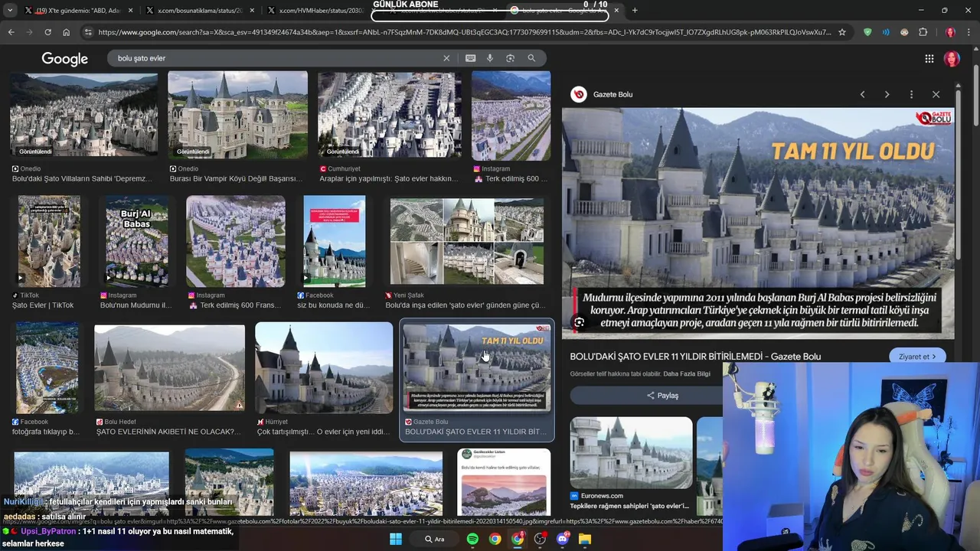Open the Chrome three-dot menu
The width and height of the screenshot is (980, 551).
coord(969,32)
